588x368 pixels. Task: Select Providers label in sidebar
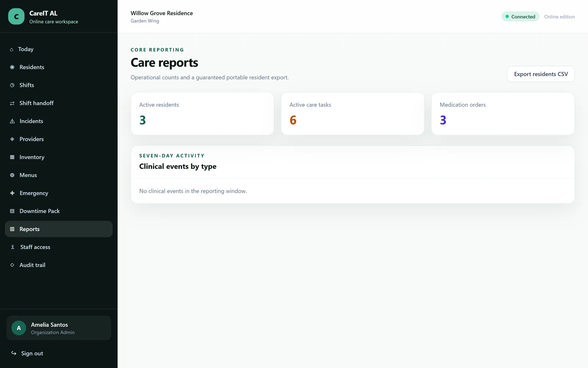coord(32,139)
